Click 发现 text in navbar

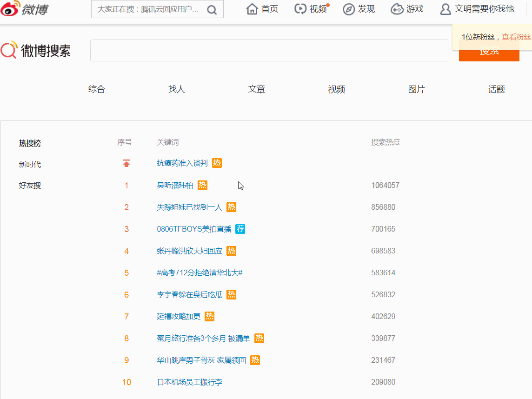(366, 9)
